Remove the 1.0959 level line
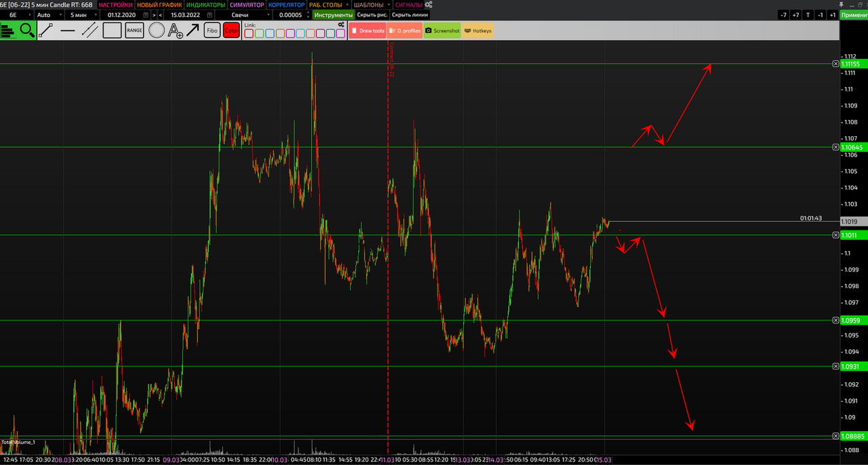 coord(835,320)
